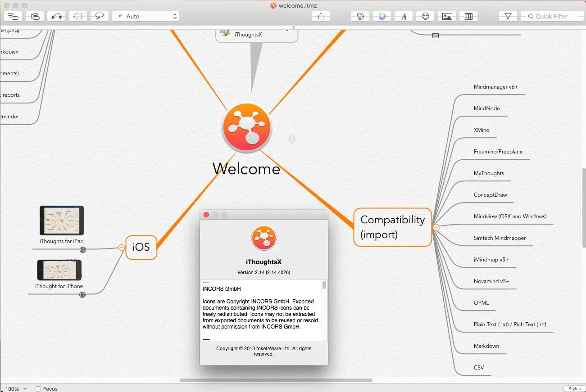Select the XMind topic
This screenshot has height=392, width=586.
coord(482,130)
